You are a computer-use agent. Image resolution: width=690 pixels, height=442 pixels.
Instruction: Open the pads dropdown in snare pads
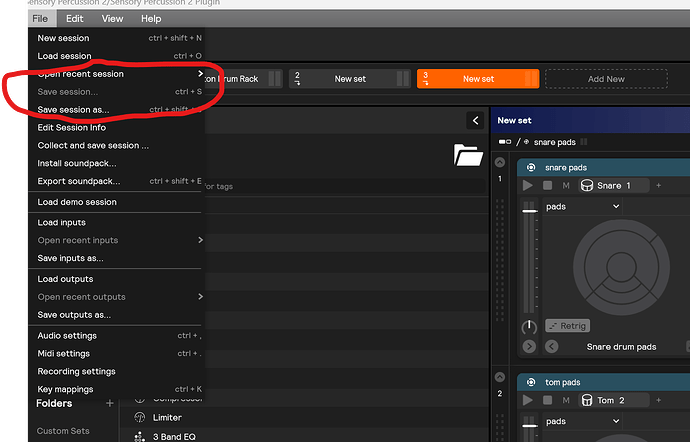[583, 206]
